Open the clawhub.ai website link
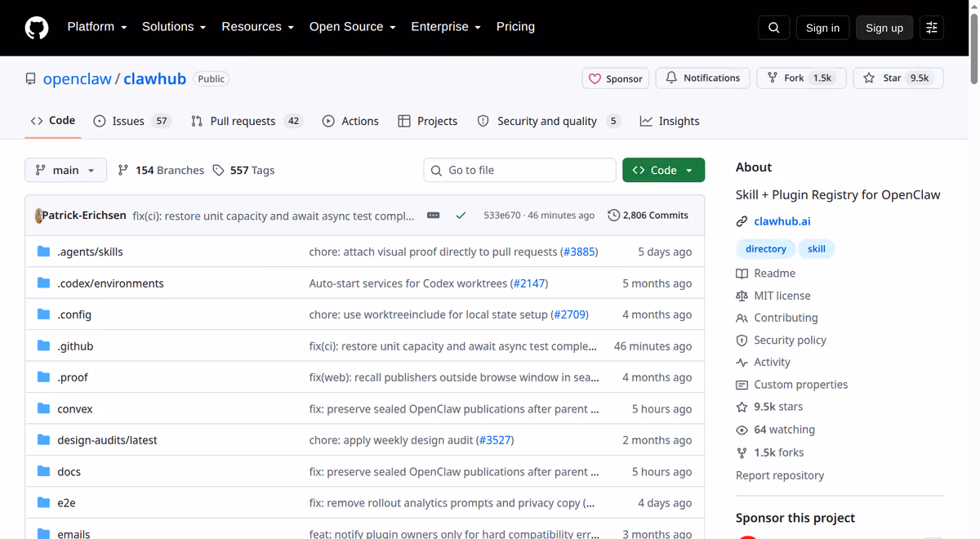The image size is (980, 539). coord(782,221)
